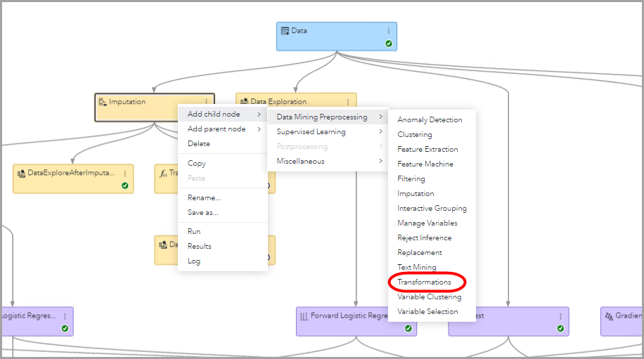The height and width of the screenshot is (359, 644).
Task: Expand the Add parent node submenu
Action: [x=223, y=129]
